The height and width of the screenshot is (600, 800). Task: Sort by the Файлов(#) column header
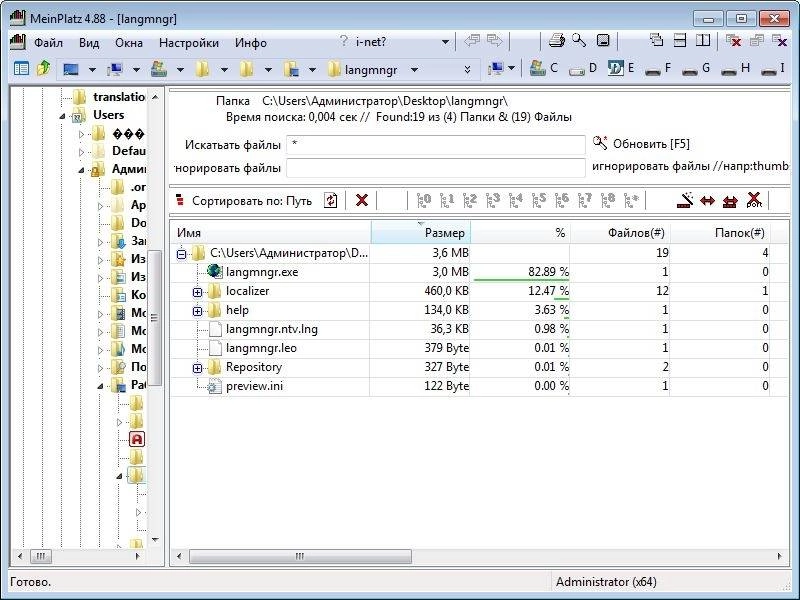point(620,233)
